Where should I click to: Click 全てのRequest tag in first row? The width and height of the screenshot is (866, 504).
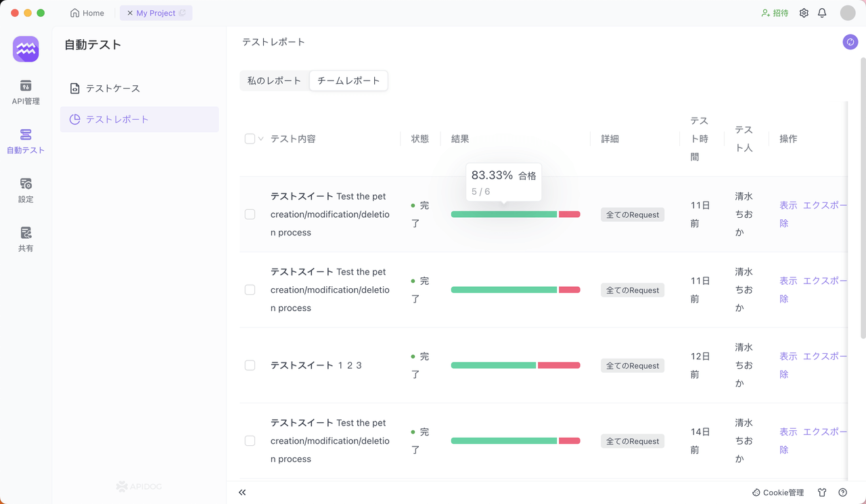point(633,214)
